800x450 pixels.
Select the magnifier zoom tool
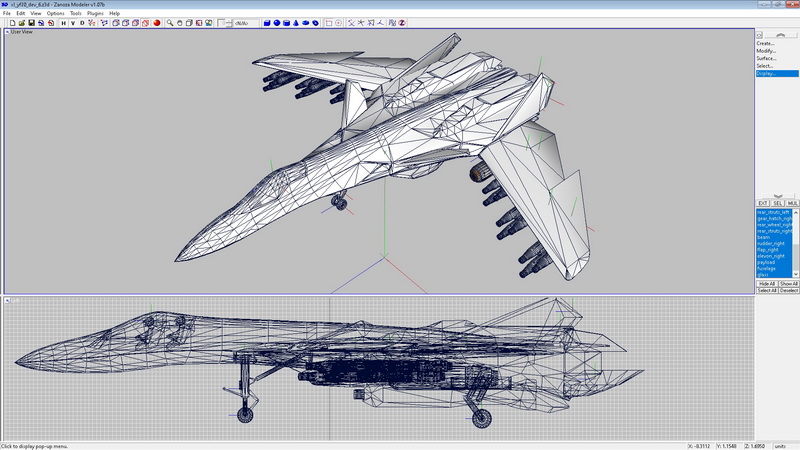[170, 23]
